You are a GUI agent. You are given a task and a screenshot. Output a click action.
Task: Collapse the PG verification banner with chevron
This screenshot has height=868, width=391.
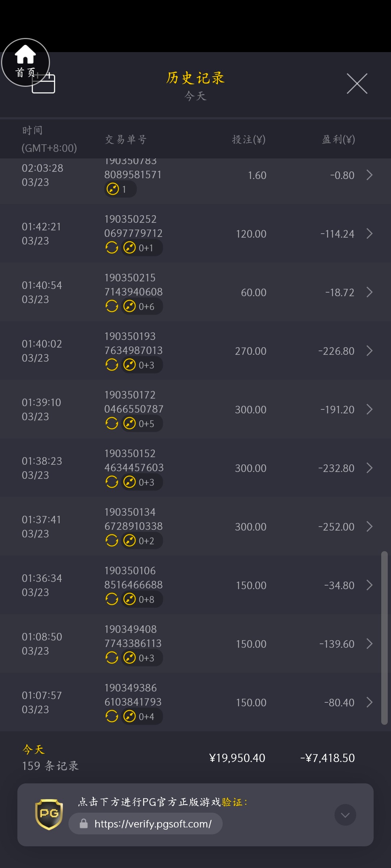click(x=345, y=815)
